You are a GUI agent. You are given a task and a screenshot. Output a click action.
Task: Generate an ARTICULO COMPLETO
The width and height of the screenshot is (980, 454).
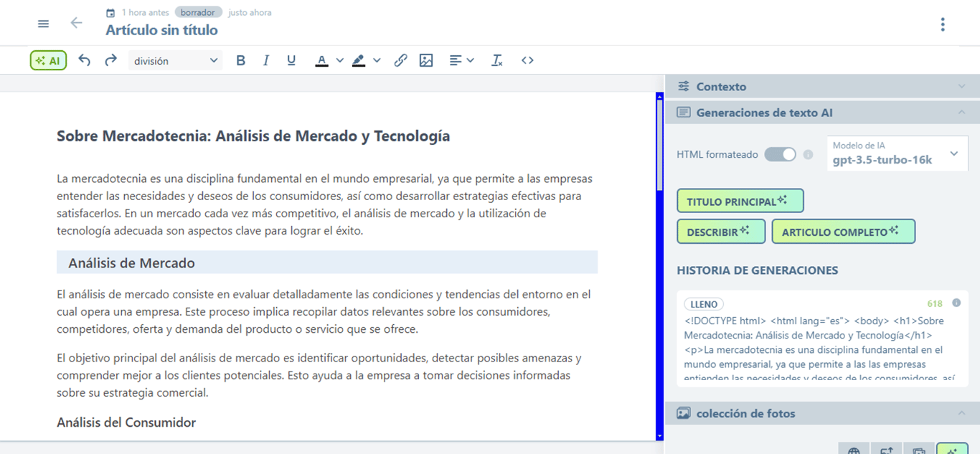point(843,232)
